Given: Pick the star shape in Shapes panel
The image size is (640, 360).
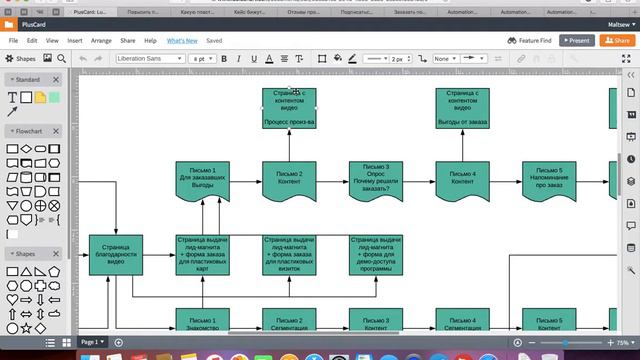Looking at the screenshot, I should click(26, 328).
